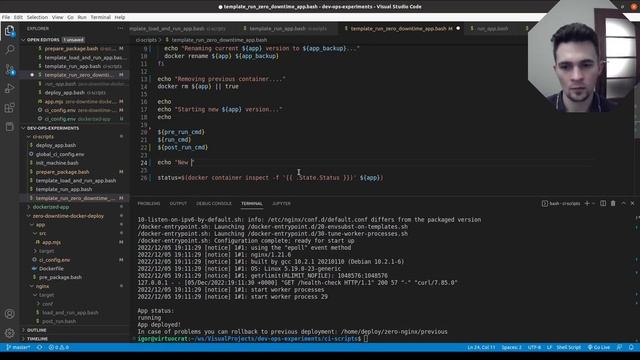The height and width of the screenshot is (360, 640).
Task: Open the bash ci-scripts terminal selector
Action: pyautogui.click(x=561, y=203)
